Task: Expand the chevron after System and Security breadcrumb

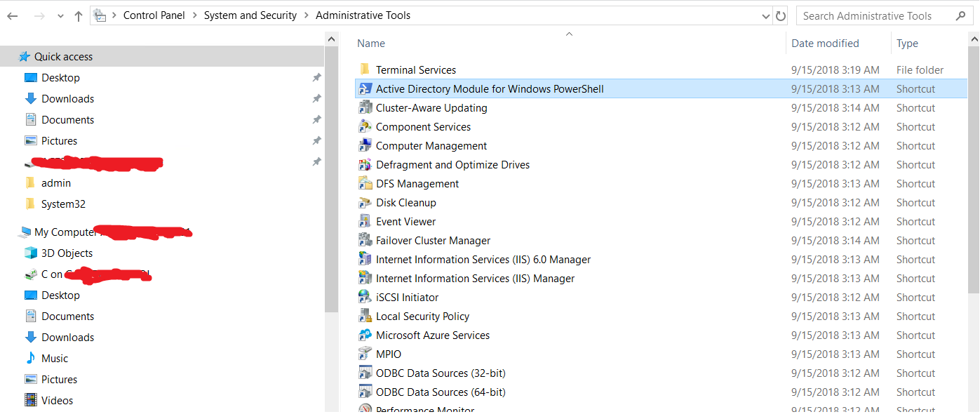Action: (307, 15)
